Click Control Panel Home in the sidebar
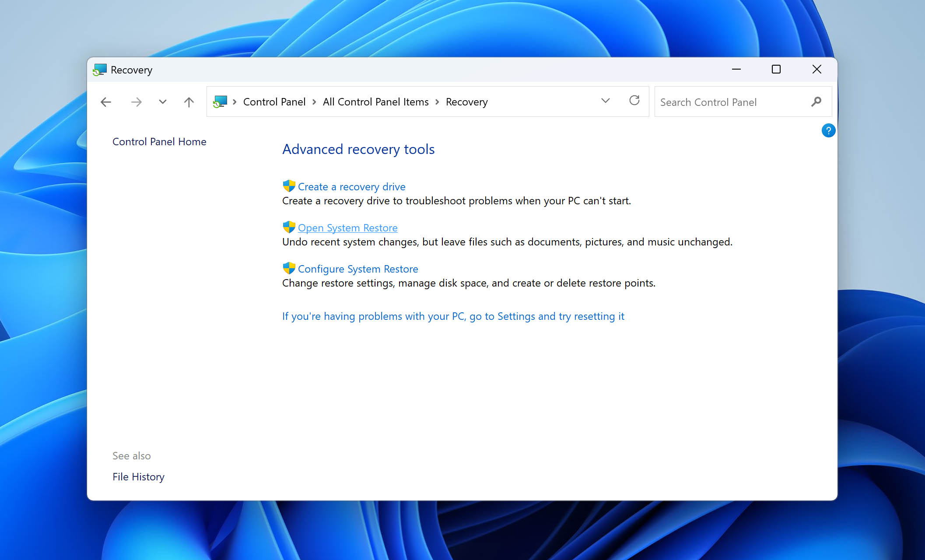This screenshot has height=560, width=925. pos(159,141)
